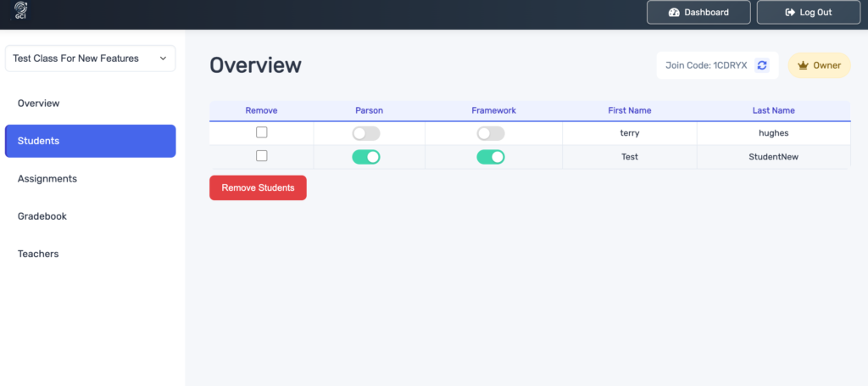Viewport: 868px width, 386px height.
Task: Click the gauge icon in Dashboard button
Action: tap(674, 13)
